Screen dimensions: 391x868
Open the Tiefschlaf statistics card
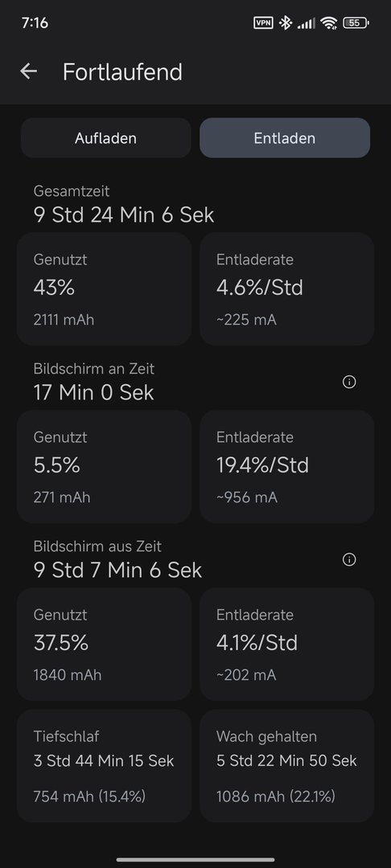click(x=104, y=766)
